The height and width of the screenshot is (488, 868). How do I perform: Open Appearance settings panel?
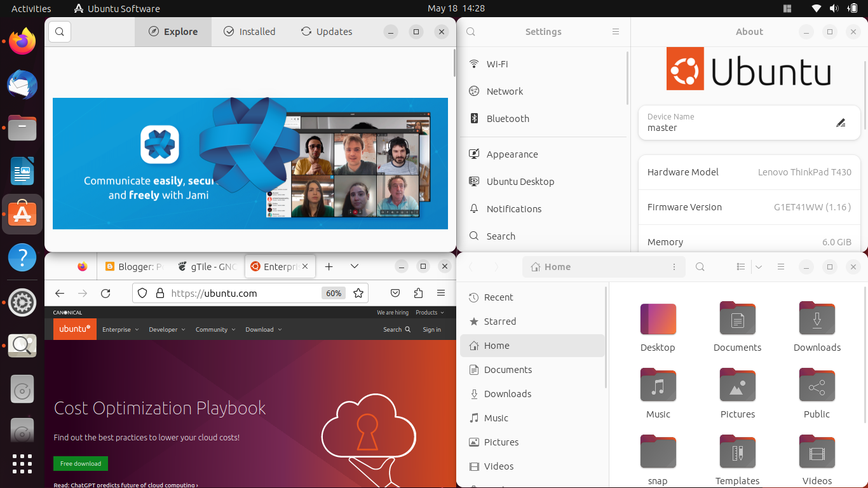coord(543,154)
